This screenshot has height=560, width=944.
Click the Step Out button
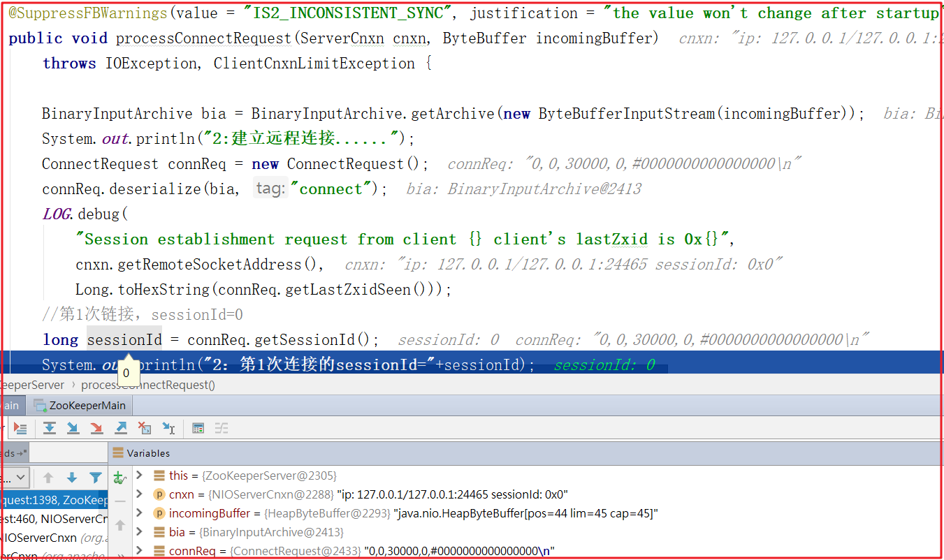point(121,428)
